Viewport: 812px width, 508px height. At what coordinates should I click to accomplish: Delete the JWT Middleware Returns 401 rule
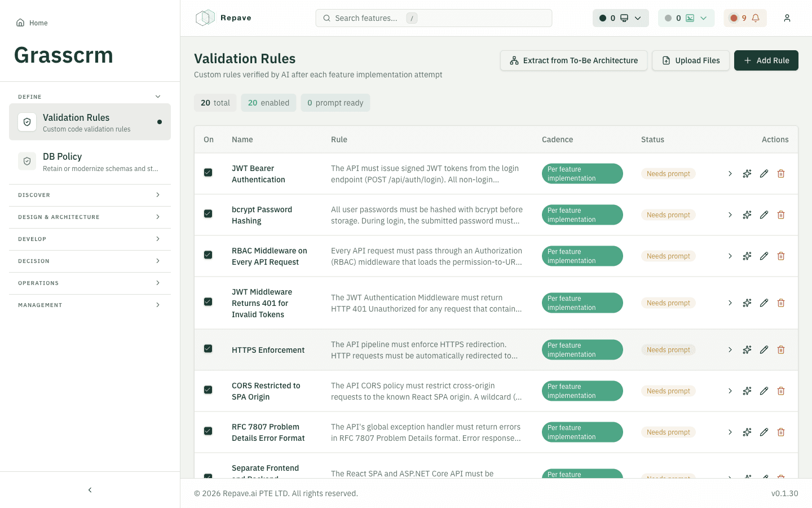781,303
